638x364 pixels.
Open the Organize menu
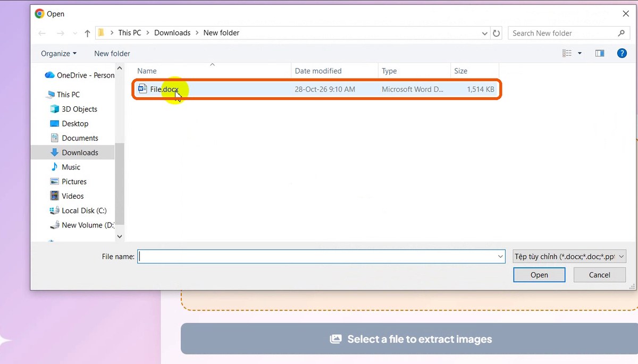[58, 53]
